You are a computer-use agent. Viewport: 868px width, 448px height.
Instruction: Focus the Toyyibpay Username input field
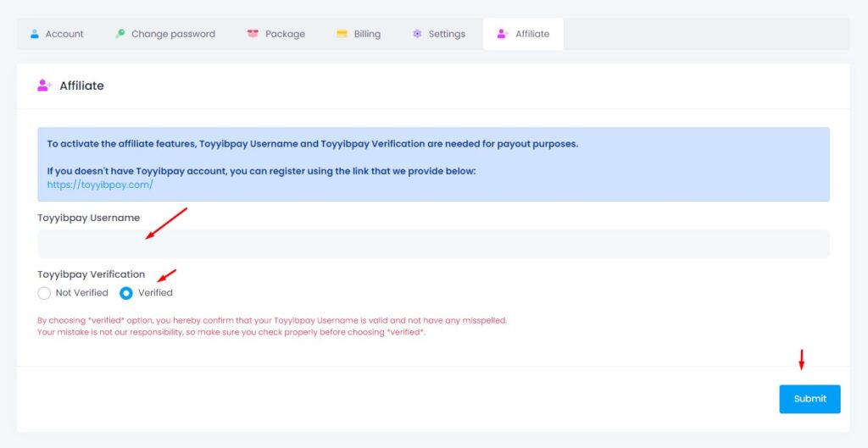tap(433, 244)
